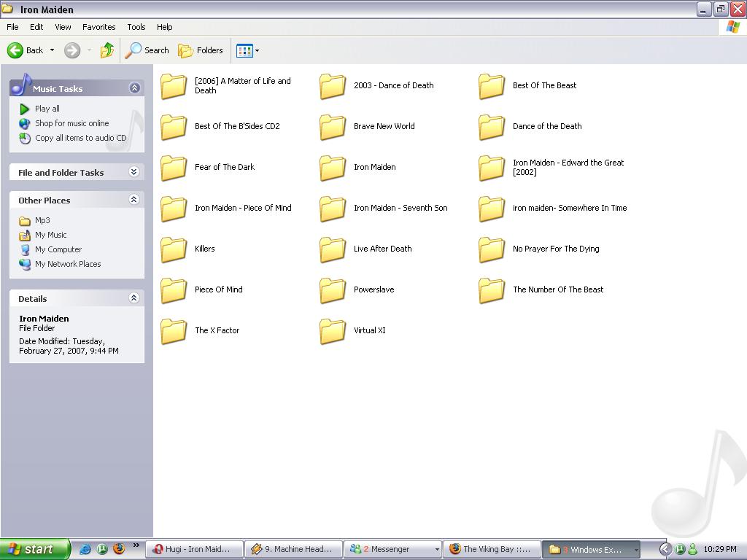Select the Somewhere In Time folder icon
This screenshot has height=560, width=747.
pyautogui.click(x=492, y=209)
